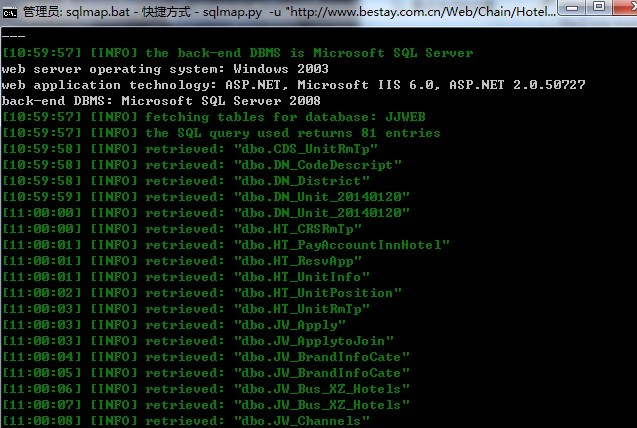The width and height of the screenshot is (637, 428).
Task: Select the retrieved entry "dbo.DN_CodeDescript"
Action: coord(318,165)
